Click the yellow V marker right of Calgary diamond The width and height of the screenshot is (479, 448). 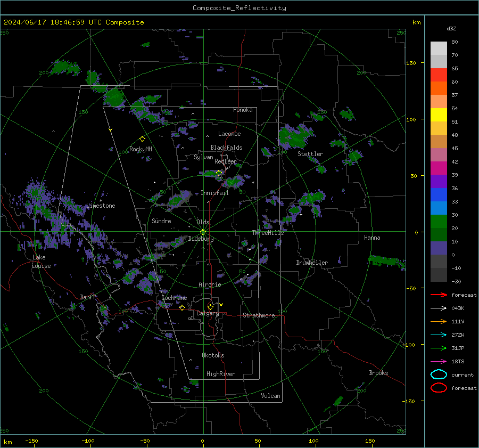click(221, 305)
